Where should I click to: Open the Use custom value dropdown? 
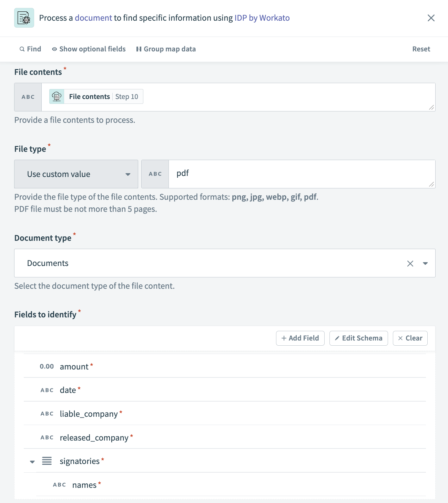(76, 174)
